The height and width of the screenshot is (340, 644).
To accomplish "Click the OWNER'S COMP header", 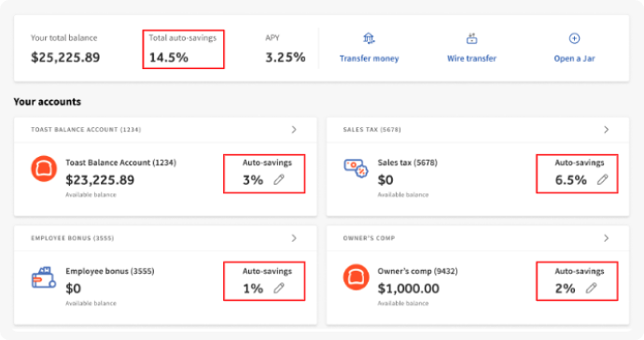I will click(369, 238).
